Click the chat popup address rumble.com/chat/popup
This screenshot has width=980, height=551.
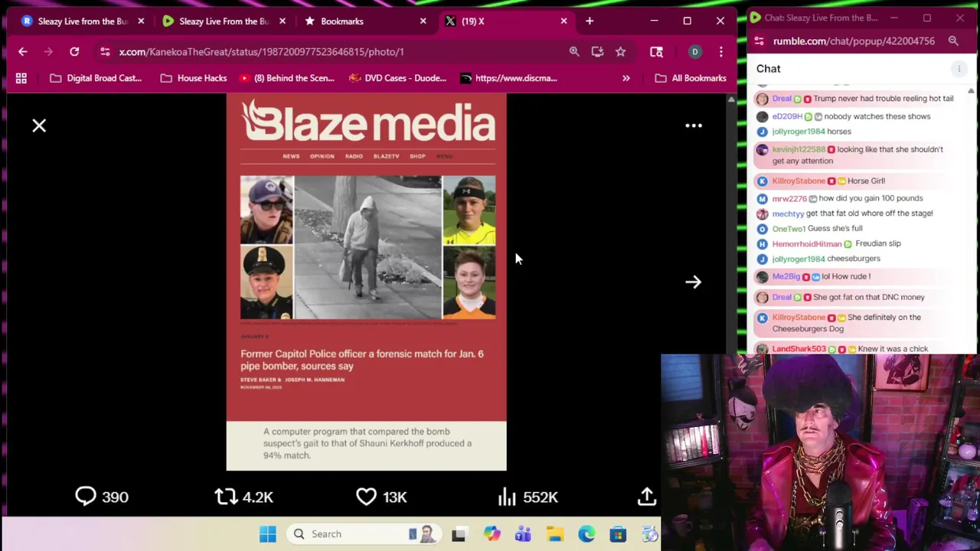click(x=854, y=41)
